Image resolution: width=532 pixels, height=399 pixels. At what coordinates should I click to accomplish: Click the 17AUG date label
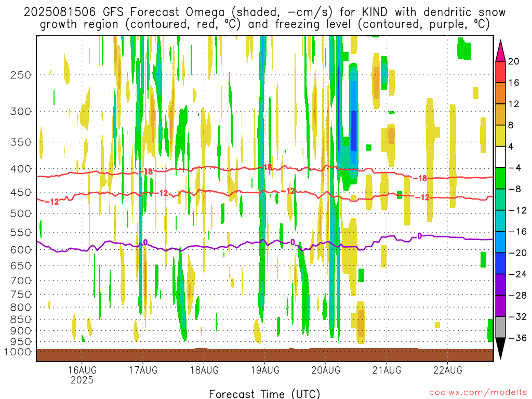pos(143,370)
